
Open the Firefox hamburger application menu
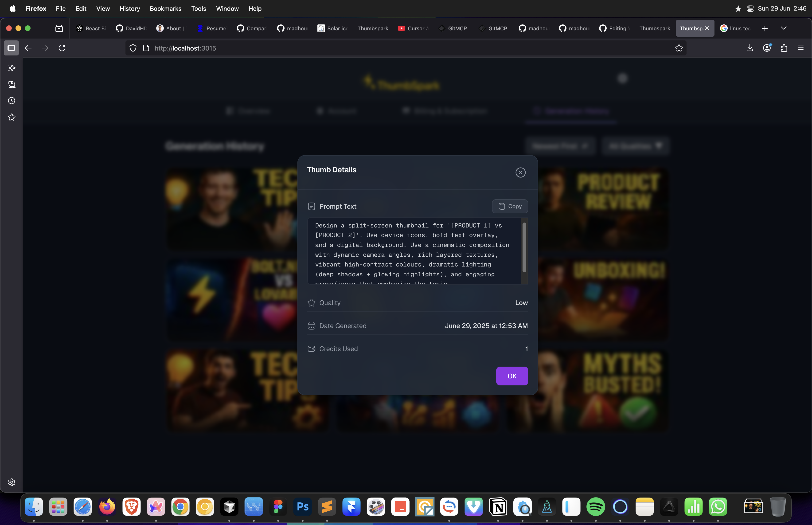coord(801,48)
